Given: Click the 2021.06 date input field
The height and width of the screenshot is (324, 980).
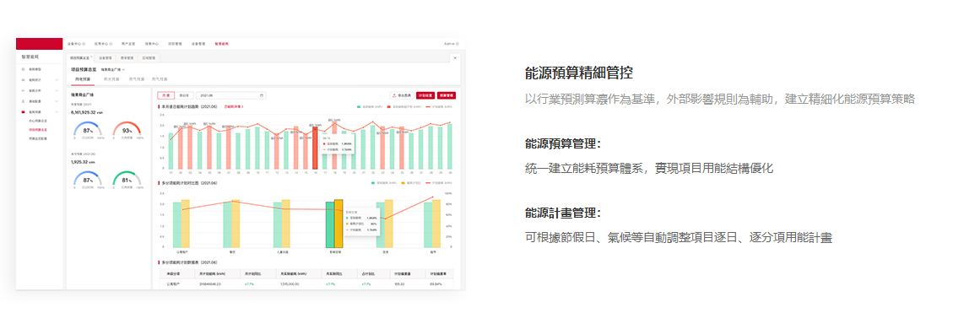Looking at the screenshot, I should click(230, 95).
